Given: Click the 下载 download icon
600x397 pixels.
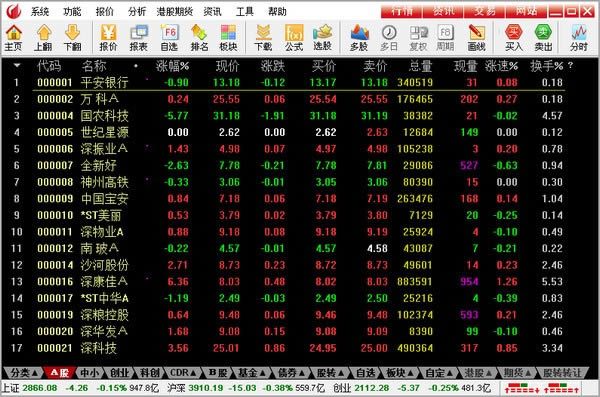Looking at the screenshot, I should (x=263, y=38).
